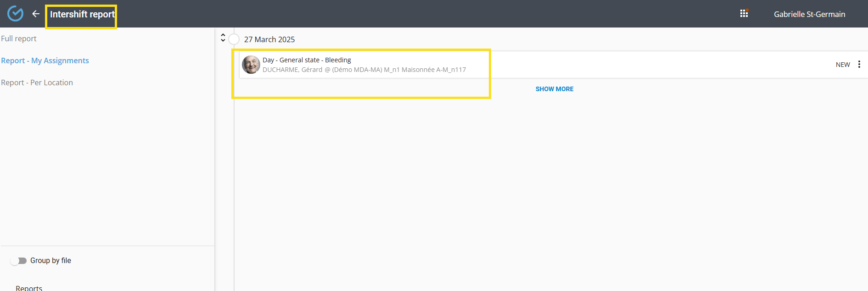
Task: Click the Group by file label text
Action: [x=50, y=260]
